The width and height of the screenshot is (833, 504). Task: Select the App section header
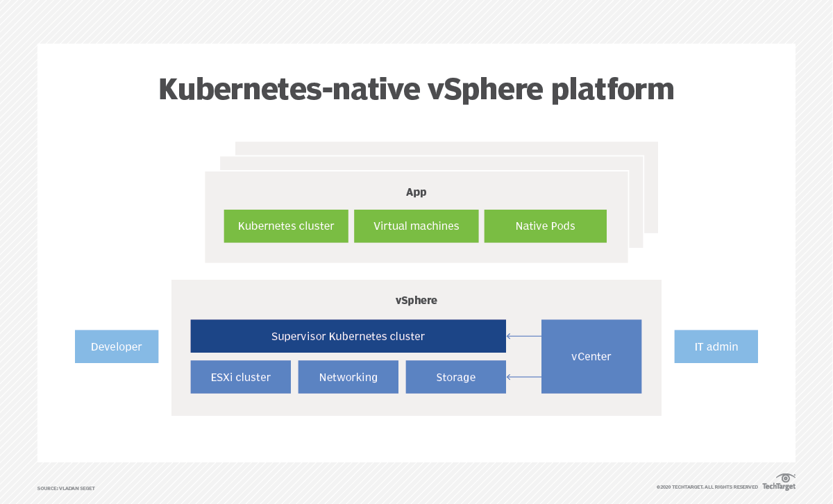pyautogui.click(x=416, y=192)
